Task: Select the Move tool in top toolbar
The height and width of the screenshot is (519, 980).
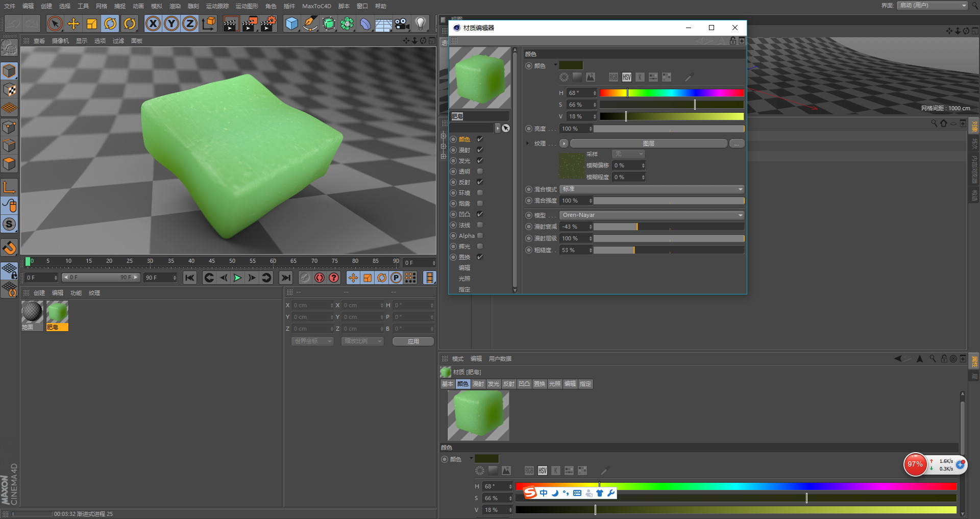Action: [x=73, y=23]
